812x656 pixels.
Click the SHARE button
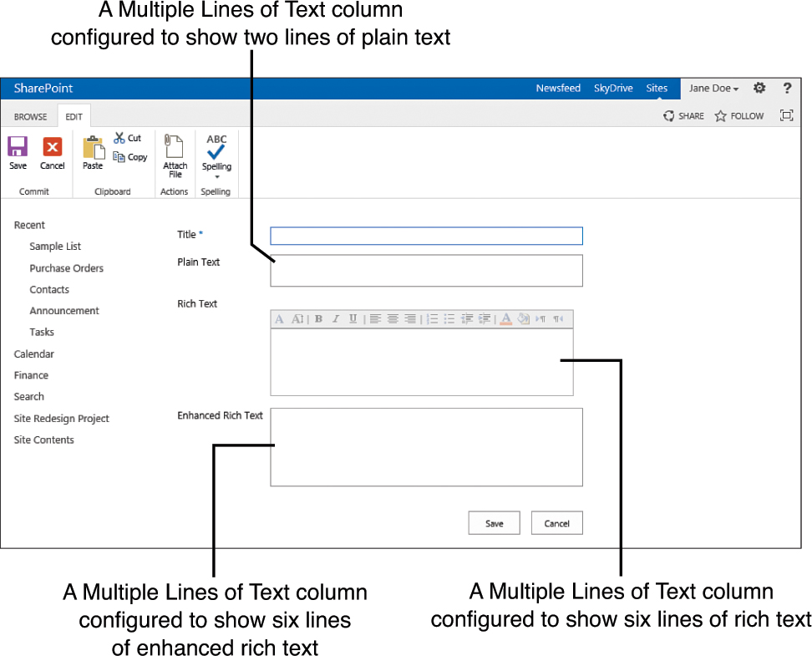[683, 115]
